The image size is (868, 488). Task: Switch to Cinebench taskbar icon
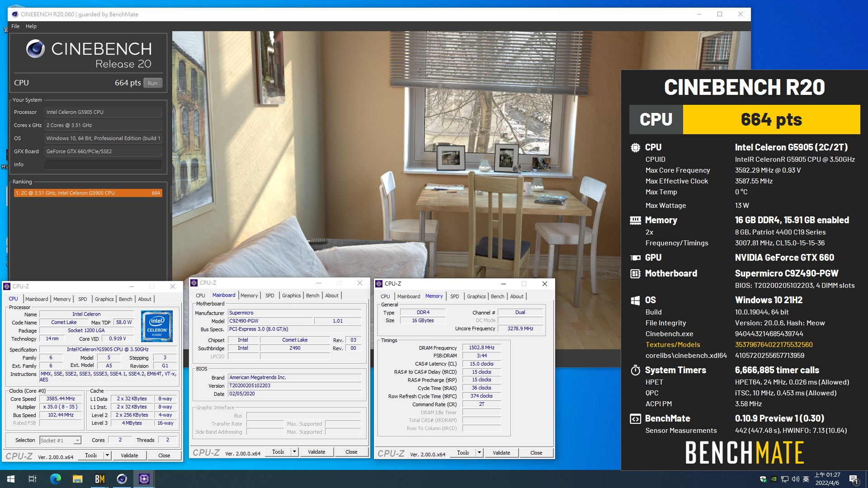point(122,479)
